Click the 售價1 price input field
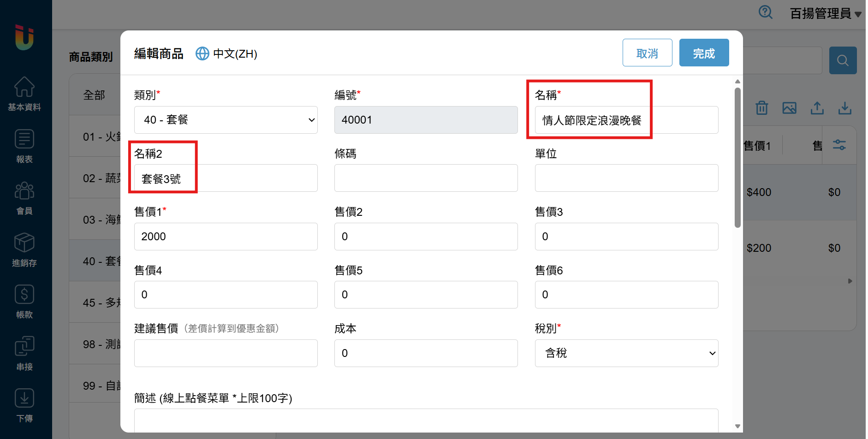This screenshot has height=439, width=868. (x=226, y=237)
